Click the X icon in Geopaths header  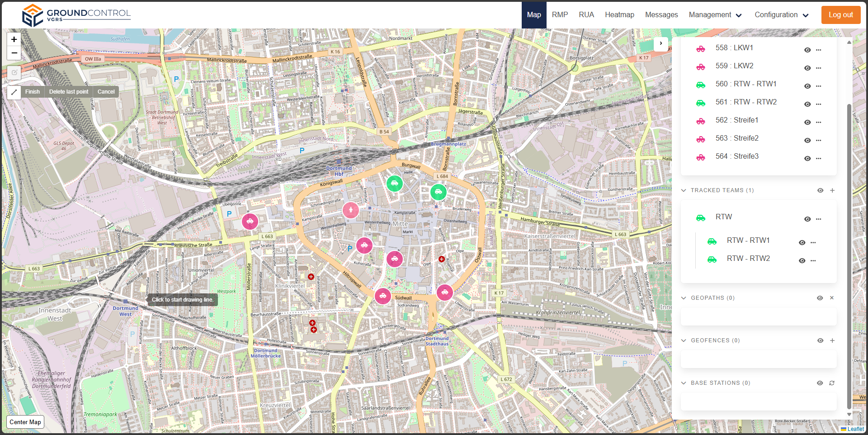[832, 298]
